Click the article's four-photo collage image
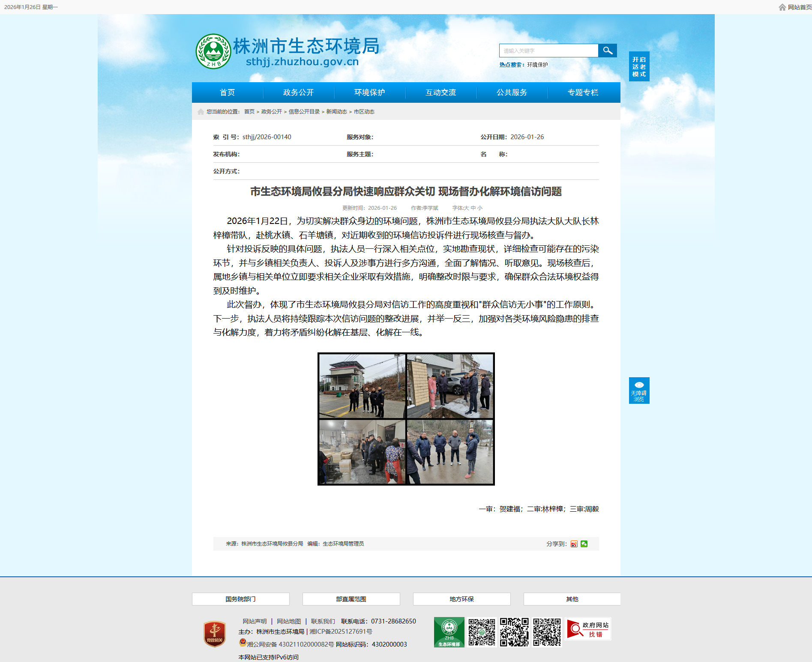This screenshot has height=662, width=812. pos(406,419)
